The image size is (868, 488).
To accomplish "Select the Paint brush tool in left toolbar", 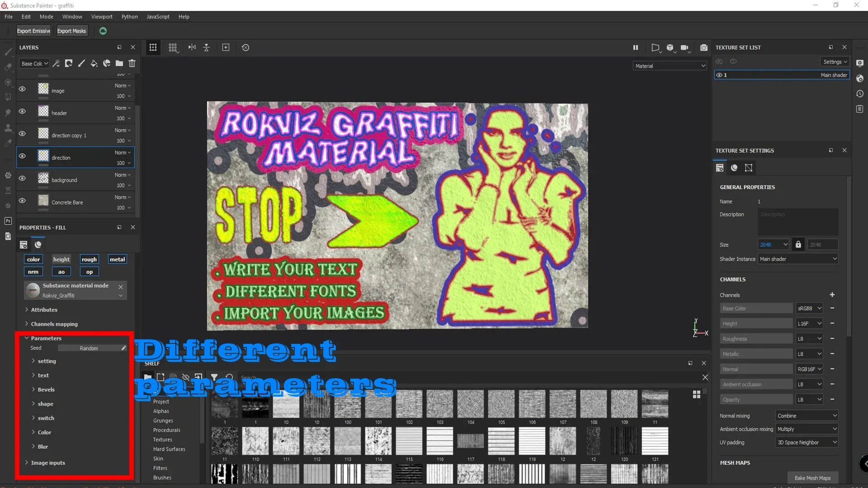I will (x=8, y=52).
